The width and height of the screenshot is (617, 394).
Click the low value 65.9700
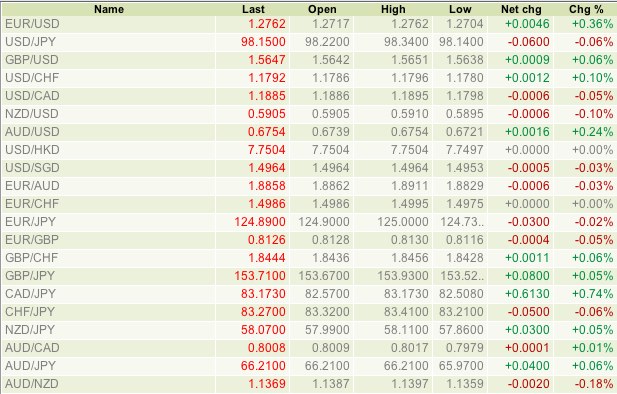pos(461,366)
